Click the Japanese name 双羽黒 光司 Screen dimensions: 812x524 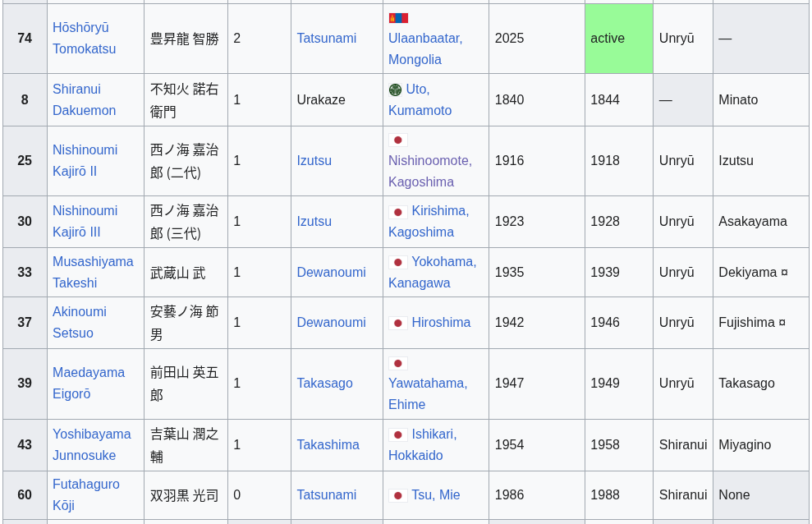185,495
